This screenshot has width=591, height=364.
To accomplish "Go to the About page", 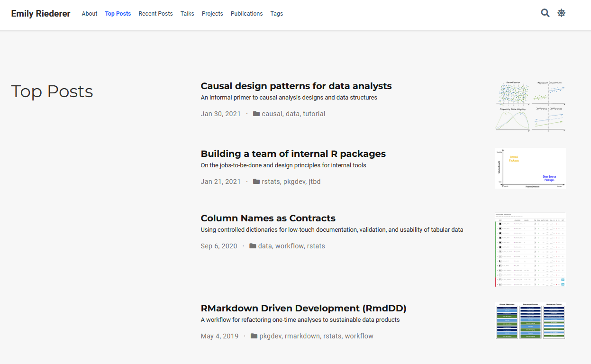I will 90,14.
